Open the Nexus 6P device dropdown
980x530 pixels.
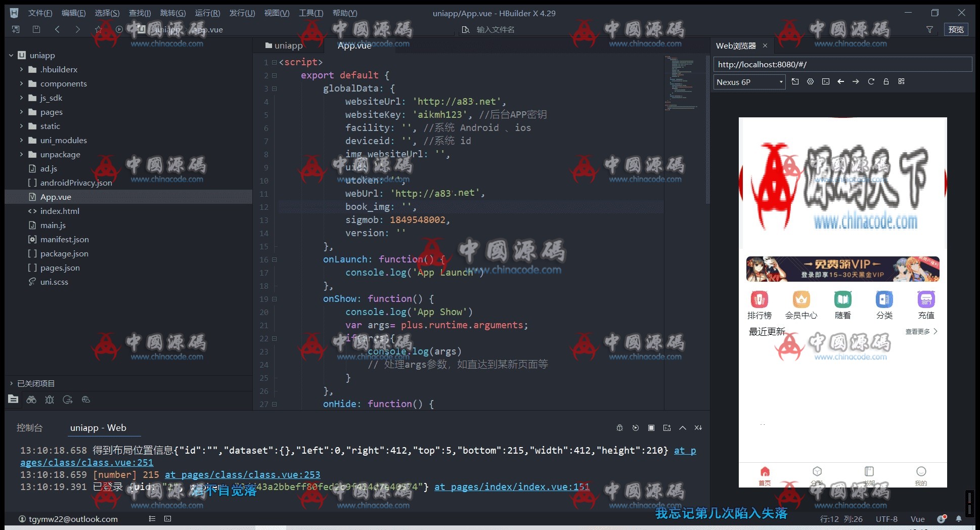click(x=749, y=82)
